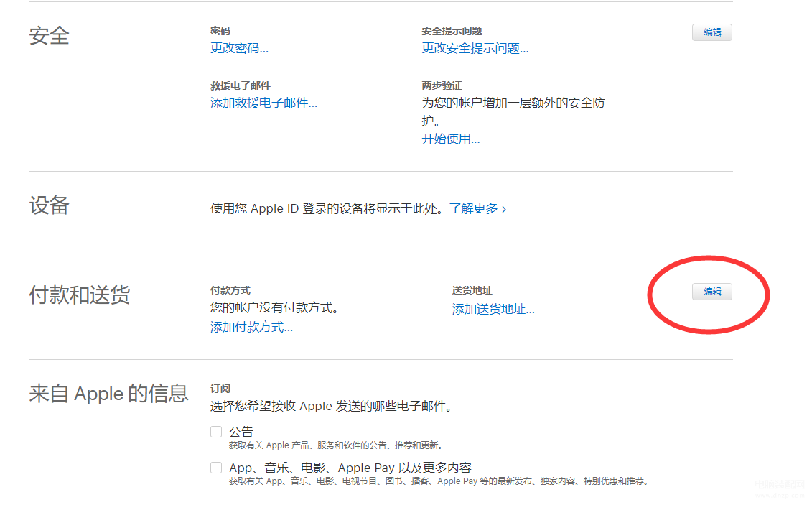Click the 公告 description about Apple 产品

(x=335, y=445)
